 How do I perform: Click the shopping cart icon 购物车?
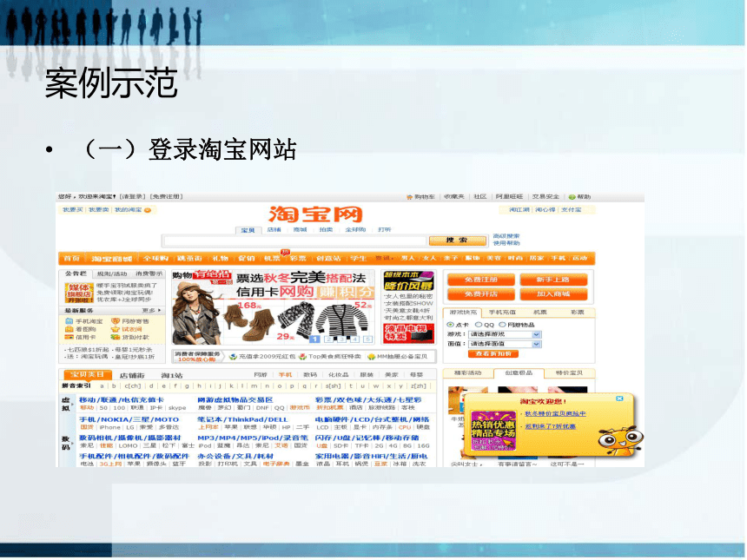click(x=409, y=197)
